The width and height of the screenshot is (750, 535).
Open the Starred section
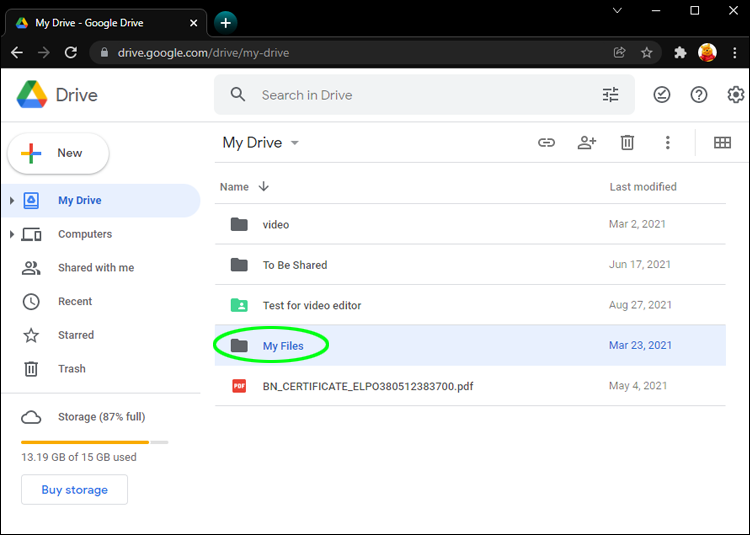[75, 335]
